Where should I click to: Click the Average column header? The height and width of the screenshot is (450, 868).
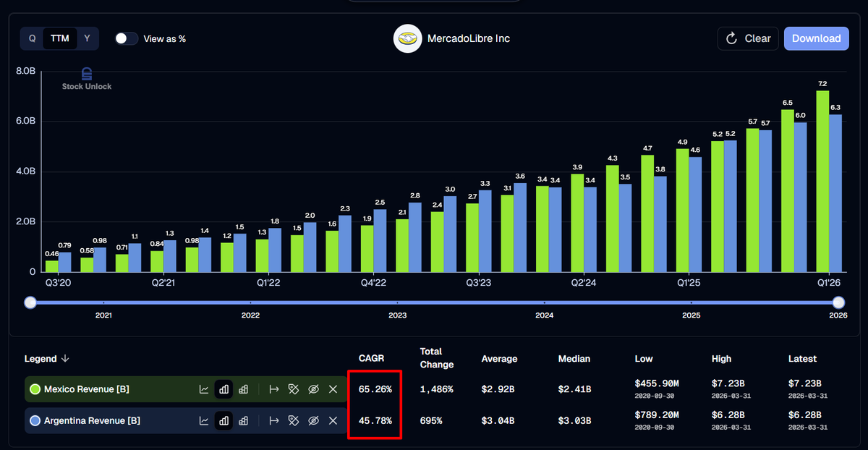coord(500,359)
